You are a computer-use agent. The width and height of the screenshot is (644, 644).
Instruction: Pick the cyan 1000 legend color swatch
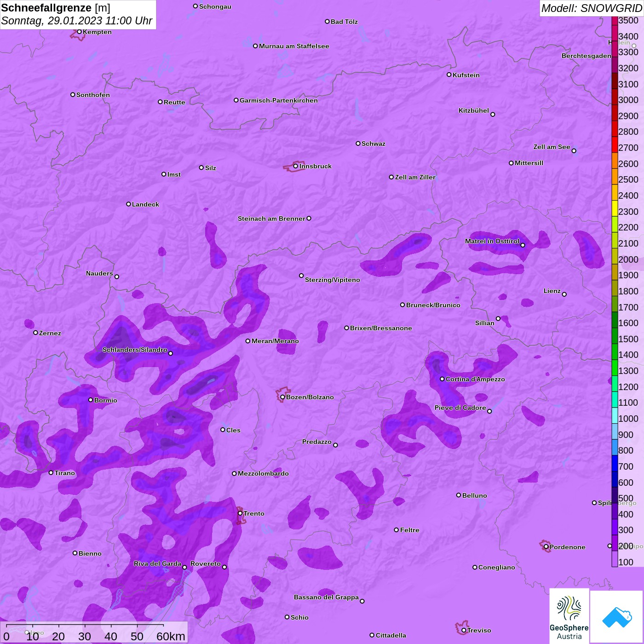(x=615, y=415)
